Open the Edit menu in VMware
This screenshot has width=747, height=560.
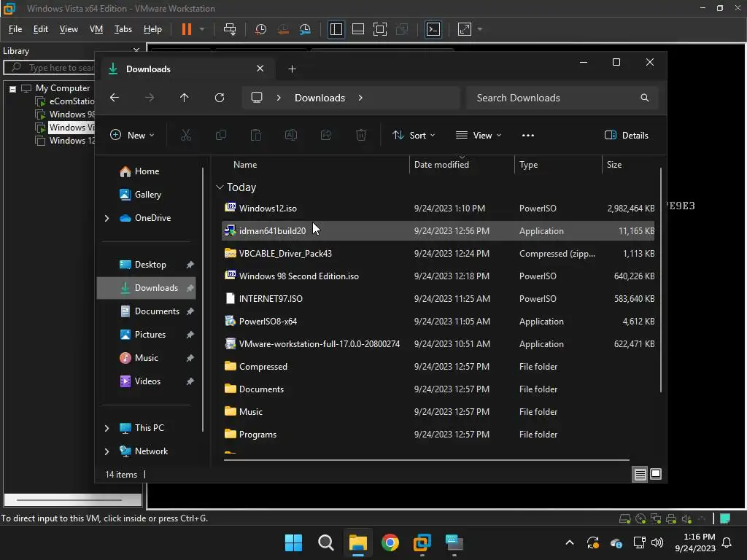tap(41, 29)
